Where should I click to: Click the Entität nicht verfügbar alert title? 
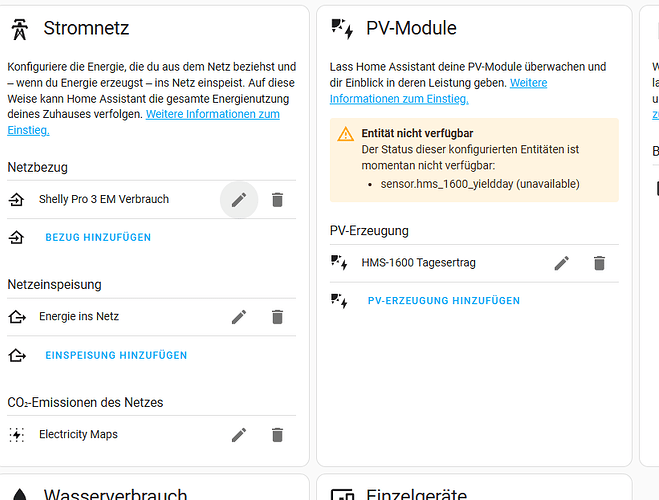click(417, 134)
